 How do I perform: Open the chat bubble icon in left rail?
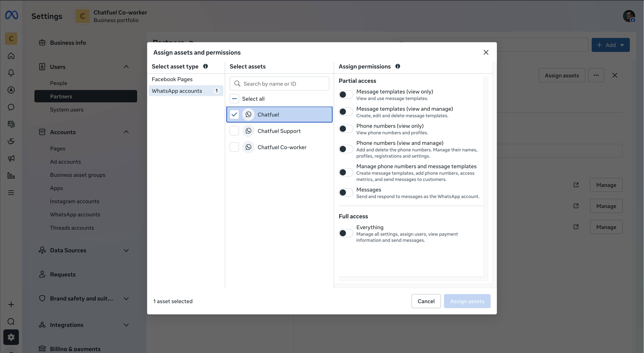coord(11,107)
